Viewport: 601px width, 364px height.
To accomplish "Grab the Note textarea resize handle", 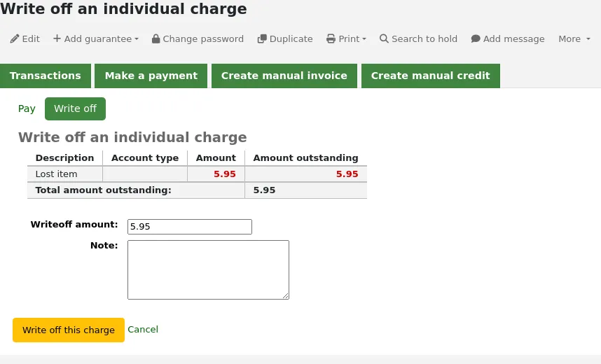I will click(x=286, y=296).
